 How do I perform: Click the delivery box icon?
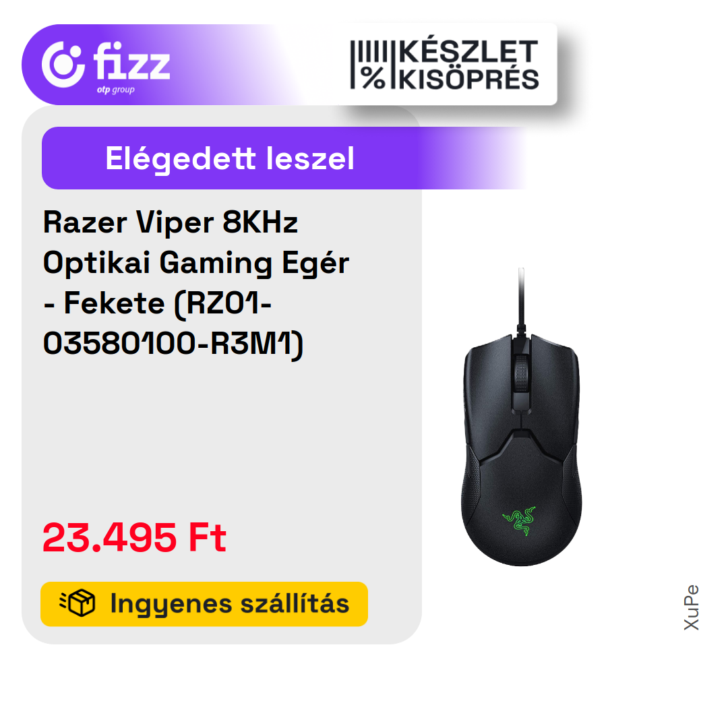coord(78,603)
